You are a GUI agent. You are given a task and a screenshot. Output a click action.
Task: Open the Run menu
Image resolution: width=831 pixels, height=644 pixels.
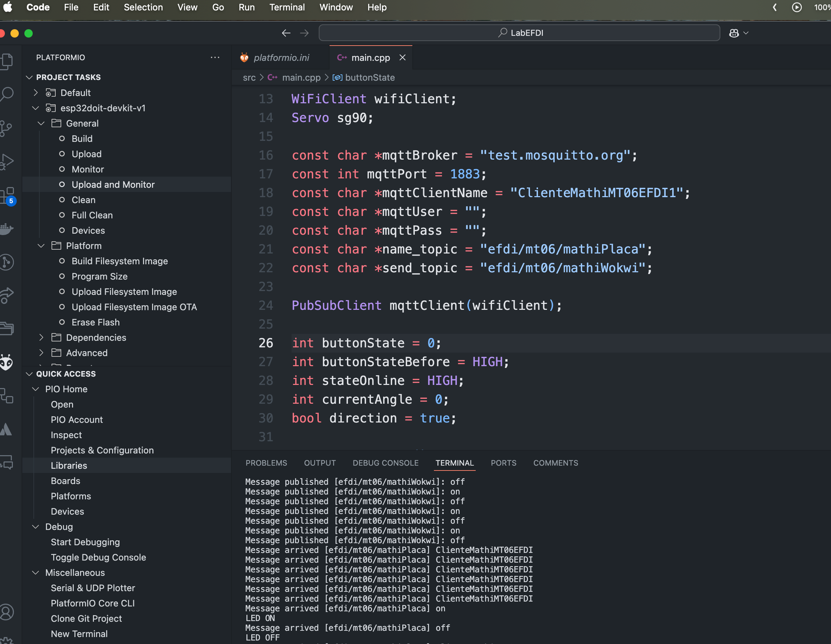pos(247,7)
